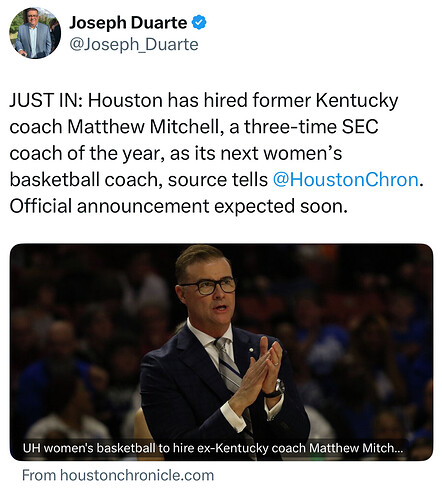Click the truncated "Mitch..." caption ending
Screen dimensions: 442x500
pos(383,448)
